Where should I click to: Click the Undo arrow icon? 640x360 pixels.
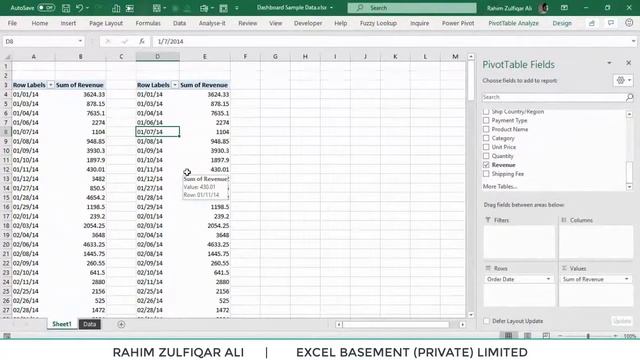tap(80, 8)
